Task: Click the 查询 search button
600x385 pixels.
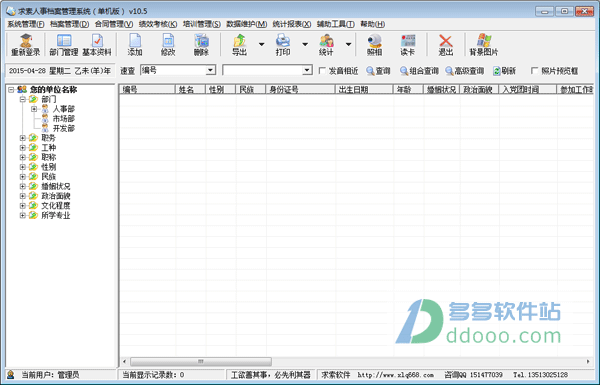Action: click(378, 71)
